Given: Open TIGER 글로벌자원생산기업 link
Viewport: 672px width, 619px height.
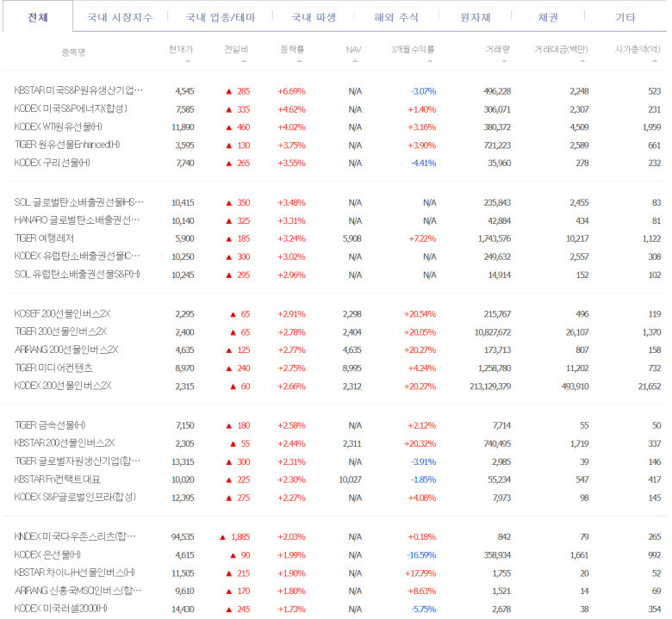Looking at the screenshot, I should (x=78, y=461).
